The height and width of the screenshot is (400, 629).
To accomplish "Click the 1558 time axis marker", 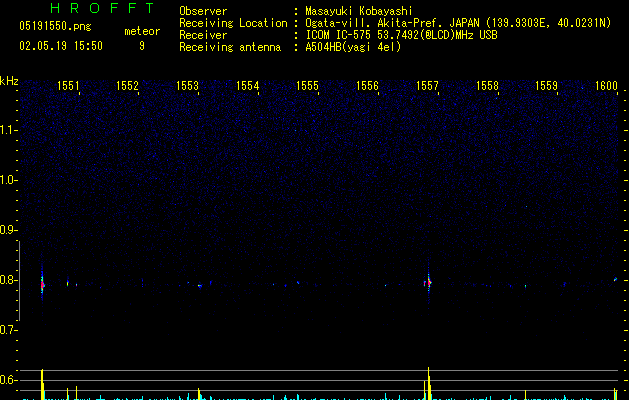I will (x=487, y=86).
